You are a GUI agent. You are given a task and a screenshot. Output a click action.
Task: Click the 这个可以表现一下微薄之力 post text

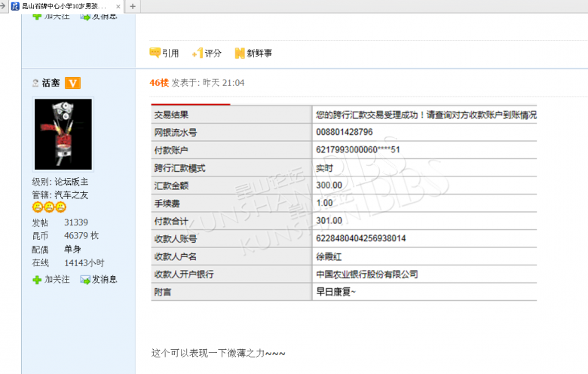click(x=219, y=353)
